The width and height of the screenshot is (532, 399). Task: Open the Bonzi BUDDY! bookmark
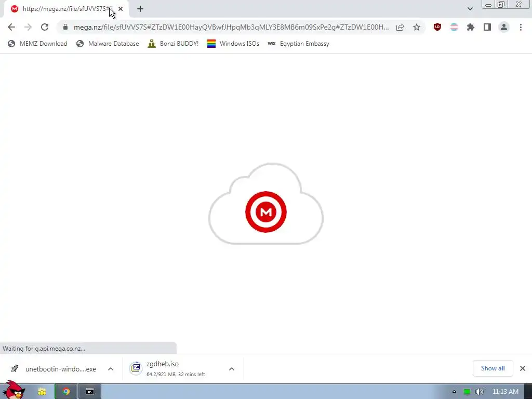point(173,44)
